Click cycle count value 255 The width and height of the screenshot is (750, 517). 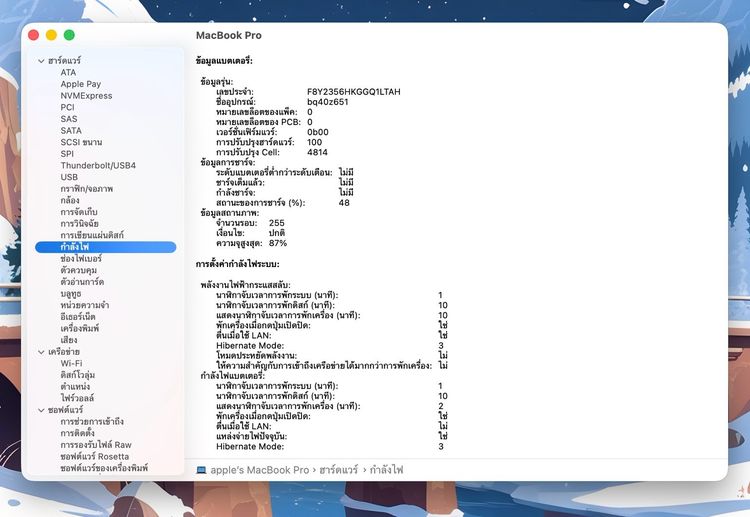click(x=276, y=223)
